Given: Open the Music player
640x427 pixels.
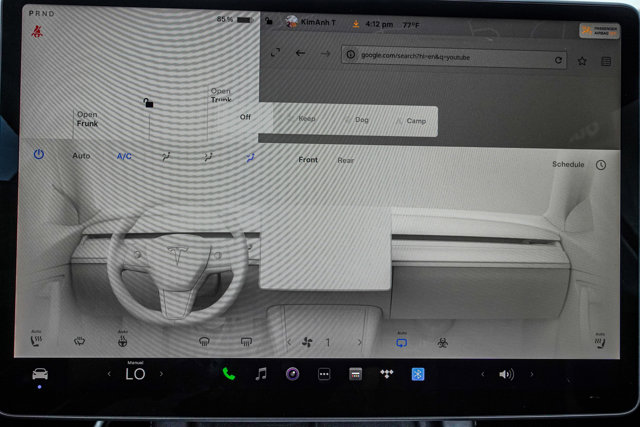Looking at the screenshot, I should click(261, 374).
